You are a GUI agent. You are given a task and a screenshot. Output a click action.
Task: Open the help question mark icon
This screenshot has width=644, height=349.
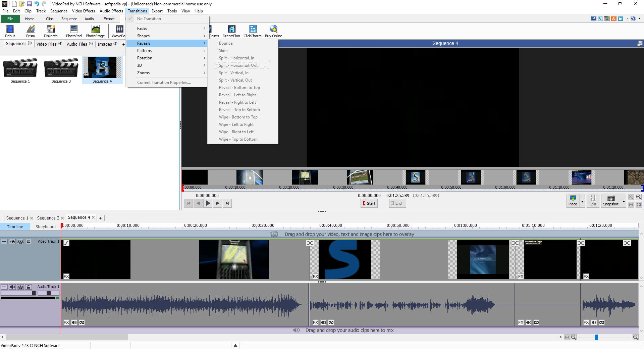click(633, 18)
